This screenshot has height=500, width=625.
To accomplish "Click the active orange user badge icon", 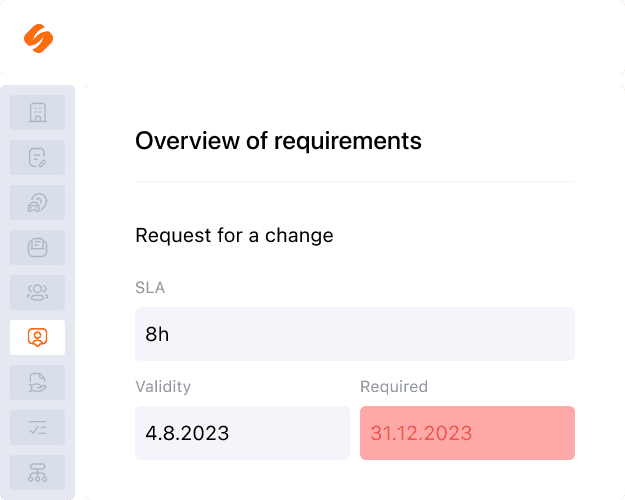I will click(37, 338).
